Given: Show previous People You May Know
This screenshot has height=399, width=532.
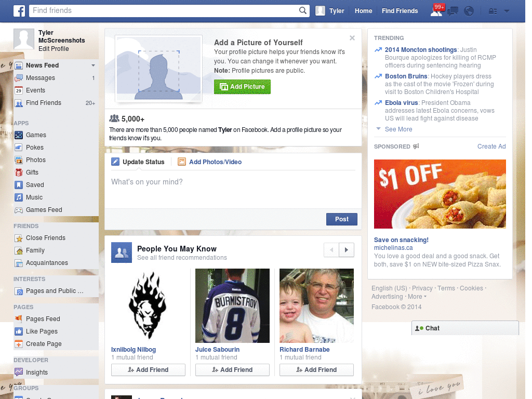Looking at the screenshot, I should tap(331, 250).
